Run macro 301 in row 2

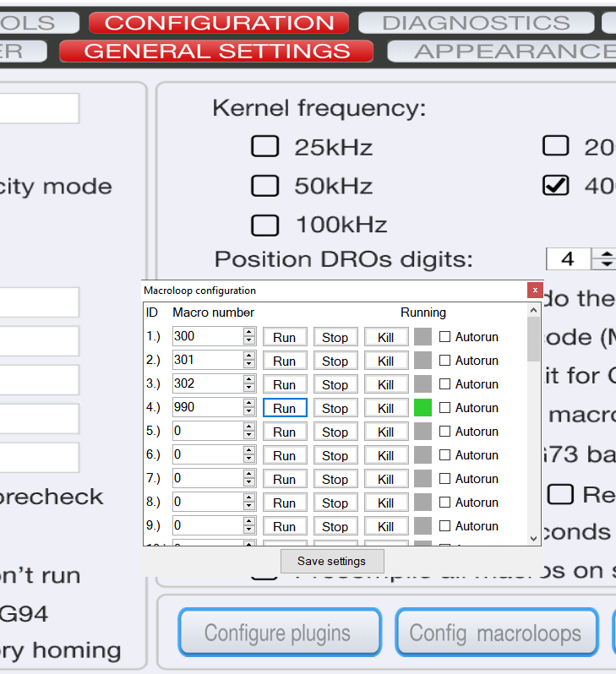[x=284, y=361]
